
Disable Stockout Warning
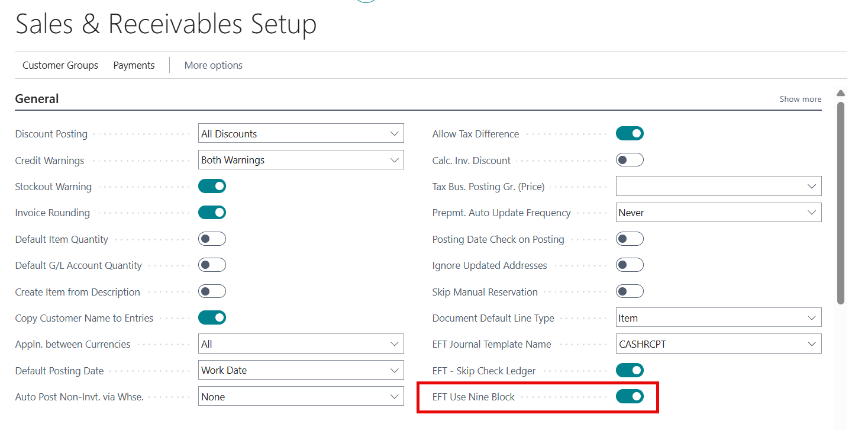coord(212,185)
